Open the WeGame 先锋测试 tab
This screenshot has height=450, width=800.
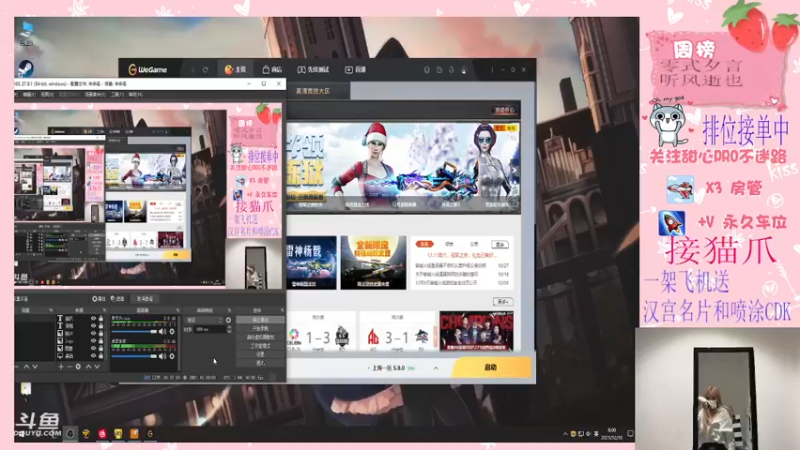pyautogui.click(x=313, y=70)
